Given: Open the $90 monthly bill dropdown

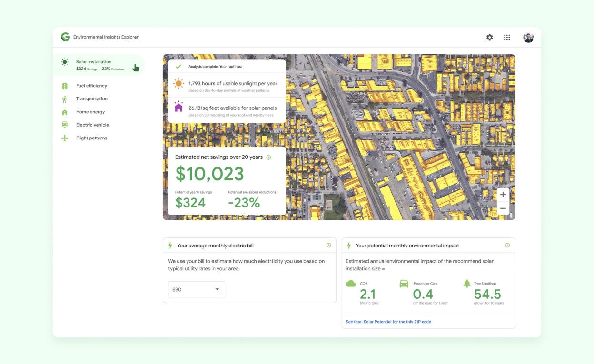Looking at the screenshot, I should pos(197,289).
